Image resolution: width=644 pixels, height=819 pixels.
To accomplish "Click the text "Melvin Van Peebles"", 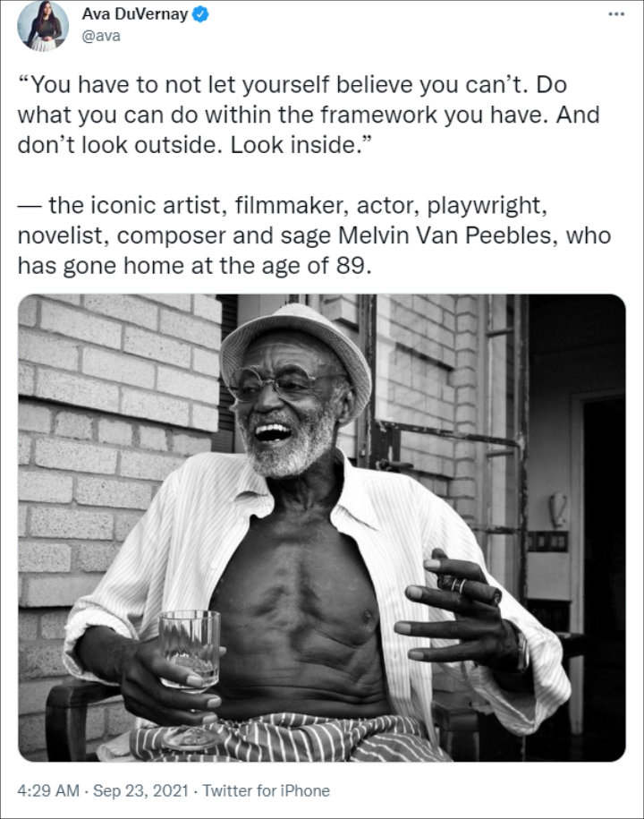I will 445,235.
